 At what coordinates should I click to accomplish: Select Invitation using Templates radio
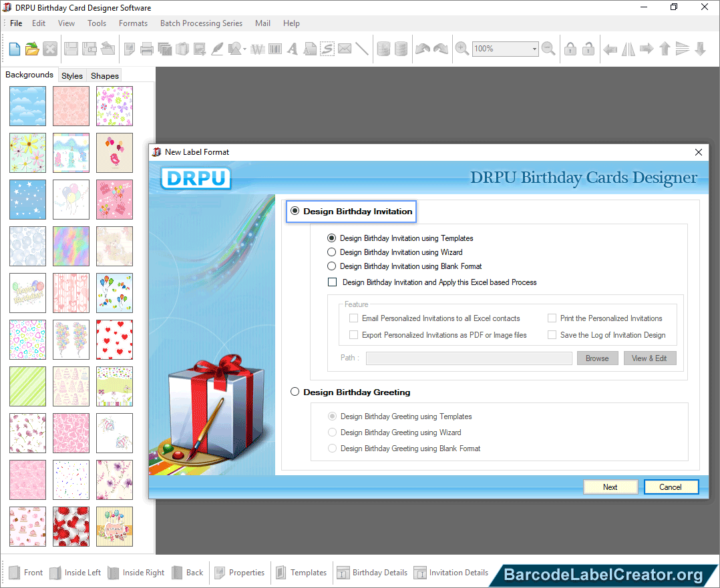(x=331, y=238)
